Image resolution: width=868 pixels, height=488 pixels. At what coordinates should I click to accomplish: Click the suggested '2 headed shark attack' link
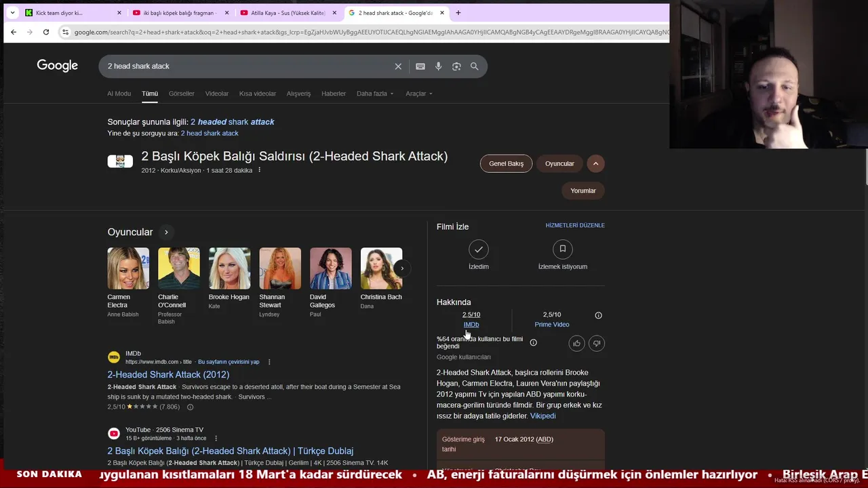233,122
